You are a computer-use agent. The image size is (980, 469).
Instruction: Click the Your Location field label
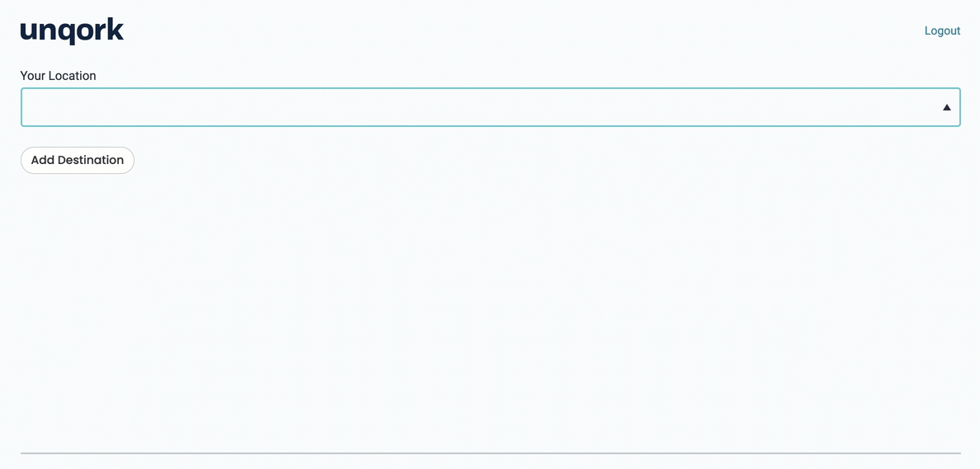[x=58, y=76]
